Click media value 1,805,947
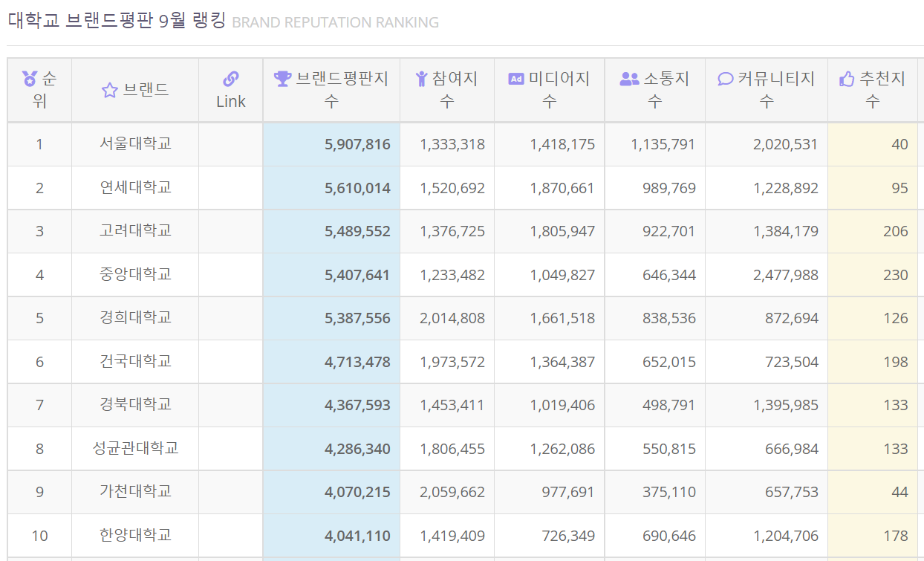This screenshot has height=561, width=924. (562, 231)
